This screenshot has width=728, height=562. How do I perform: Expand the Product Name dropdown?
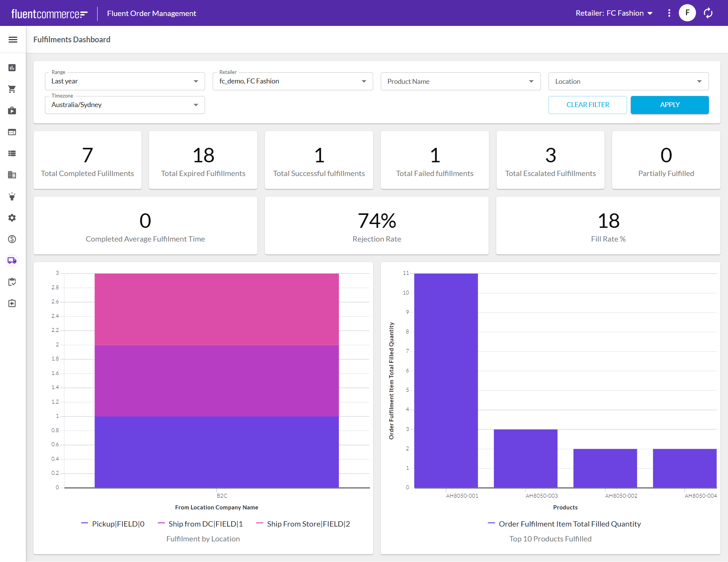pyautogui.click(x=460, y=82)
